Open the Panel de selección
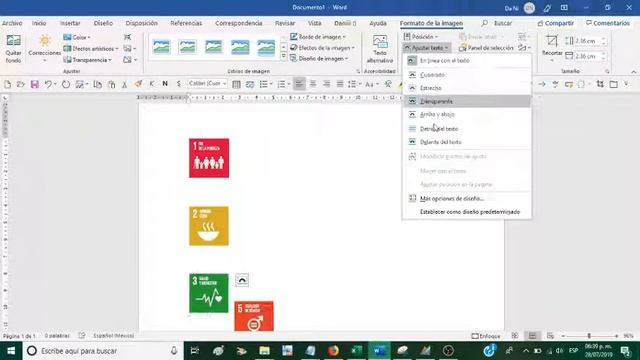 (x=486, y=48)
